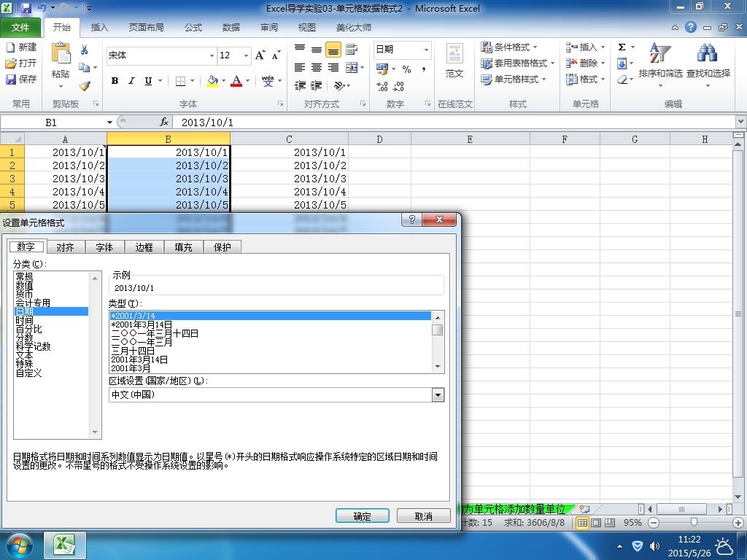The image size is (747, 560).
Task: Click the 取消 Cancel button
Action: pyautogui.click(x=424, y=516)
